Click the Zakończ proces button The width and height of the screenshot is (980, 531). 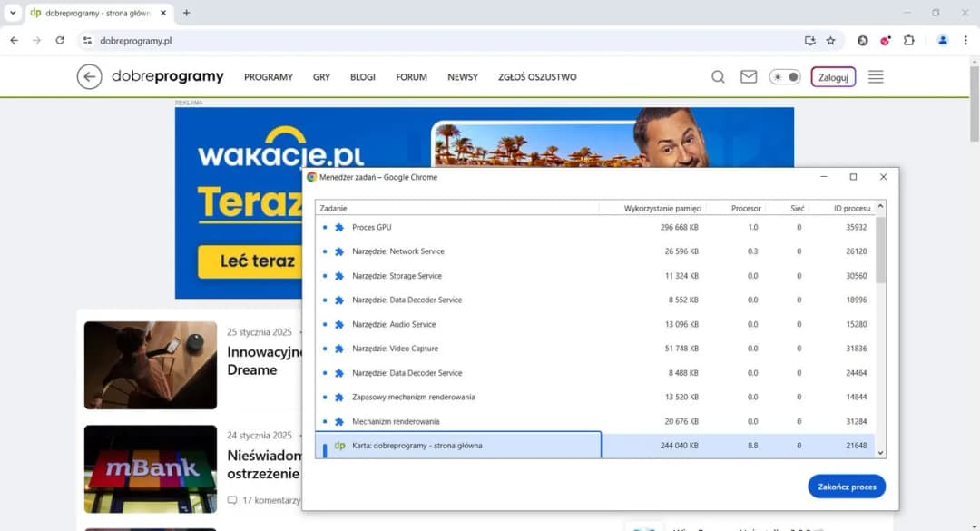click(846, 486)
